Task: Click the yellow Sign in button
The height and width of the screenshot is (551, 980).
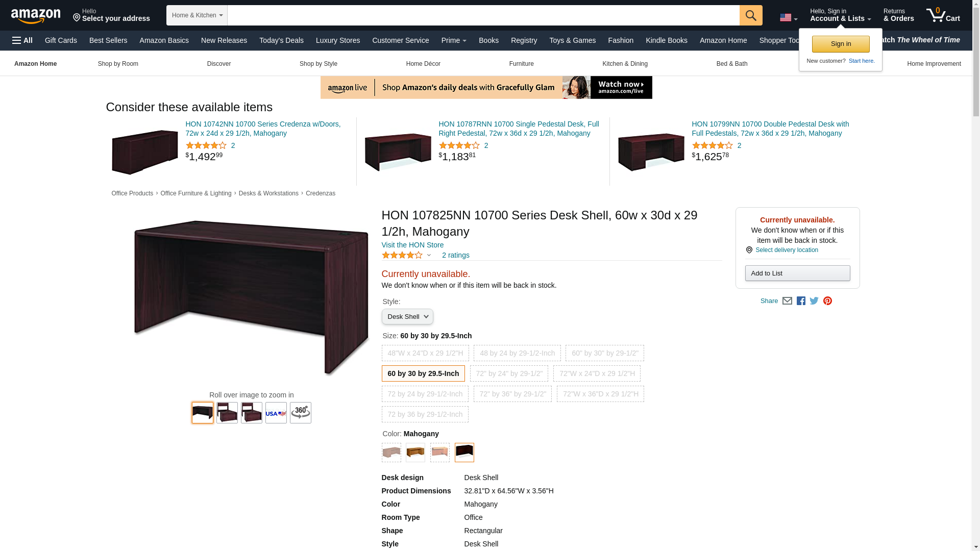Action: (x=841, y=44)
